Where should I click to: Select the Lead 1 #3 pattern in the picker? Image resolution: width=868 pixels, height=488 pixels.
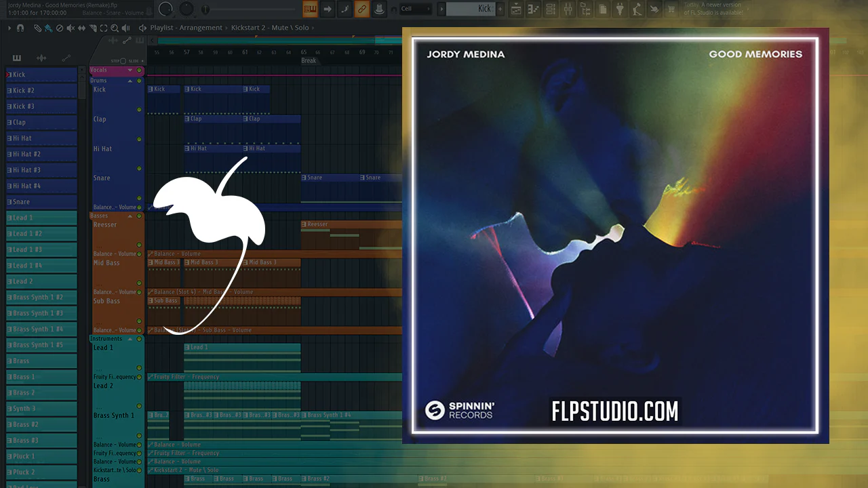coord(41,250)
